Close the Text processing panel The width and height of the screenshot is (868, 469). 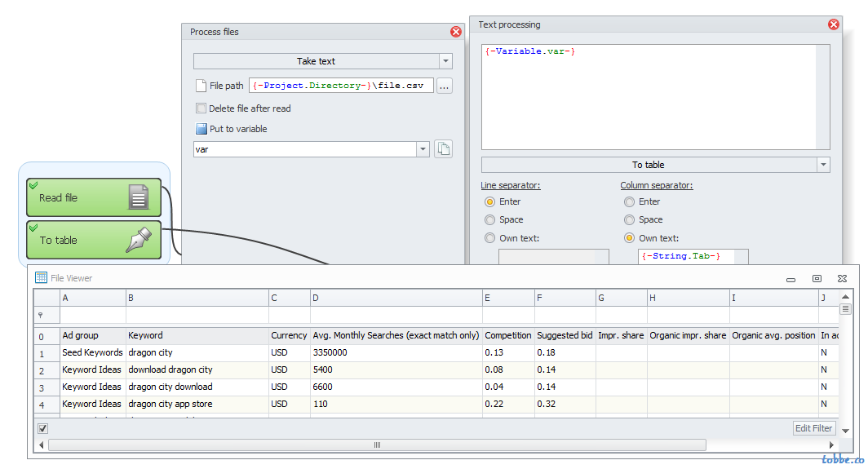[833, 24]
